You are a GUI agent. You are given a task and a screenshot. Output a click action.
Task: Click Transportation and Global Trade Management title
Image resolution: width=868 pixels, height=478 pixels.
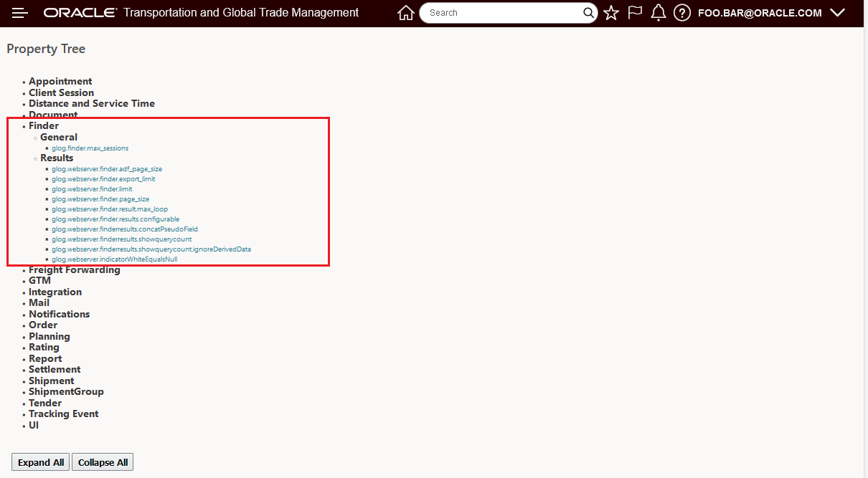click(x=241, y=13)
